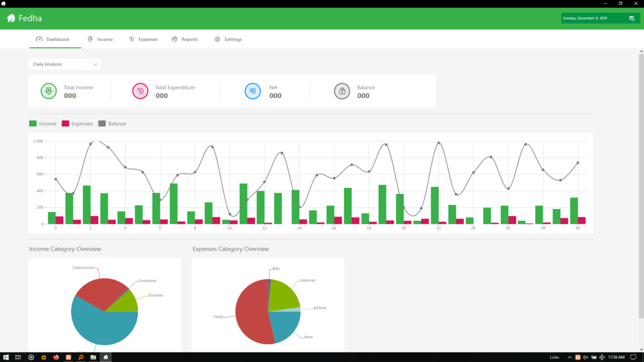Switch to the Income tab
644x362 pixels.
[100, 39]
